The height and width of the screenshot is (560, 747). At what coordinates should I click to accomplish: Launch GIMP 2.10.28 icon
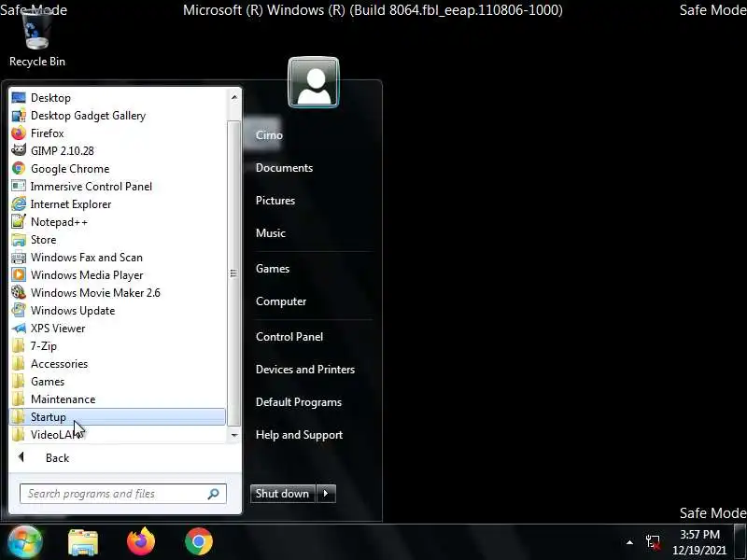coord(19,150)
